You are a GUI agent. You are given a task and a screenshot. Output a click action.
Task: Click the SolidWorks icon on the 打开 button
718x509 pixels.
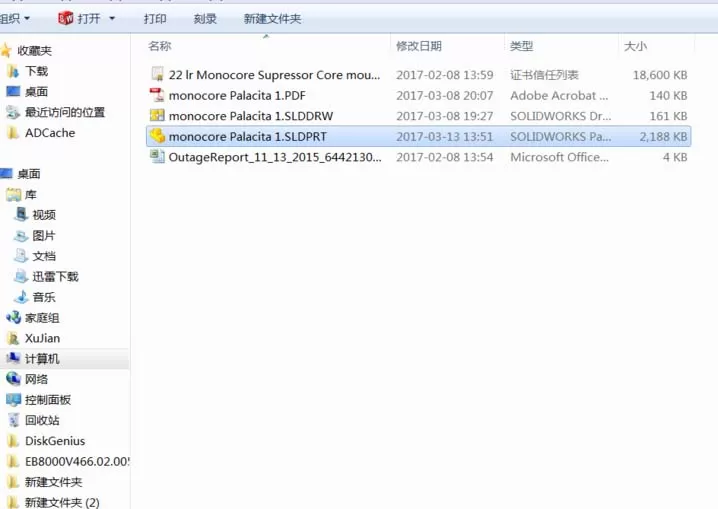(x=65, y=18)
